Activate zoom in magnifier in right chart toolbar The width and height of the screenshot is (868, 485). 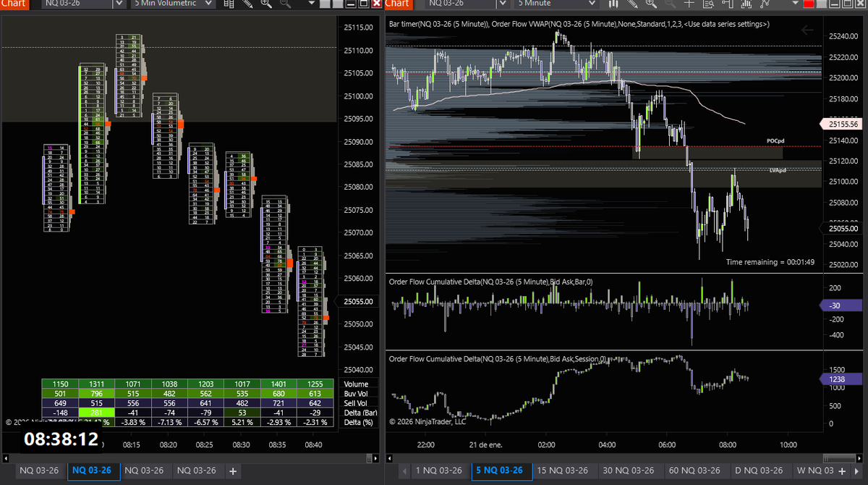651,4
